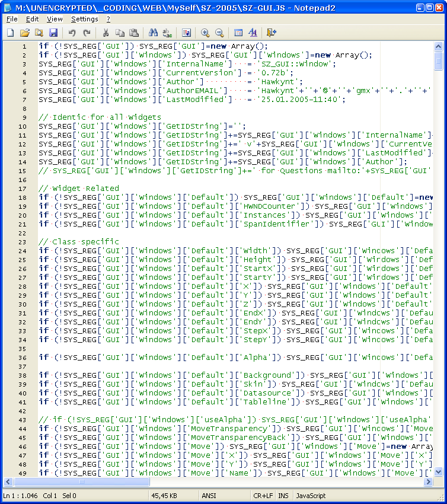
Task: Click line number 22 in the margin
Action: (22, 233)
